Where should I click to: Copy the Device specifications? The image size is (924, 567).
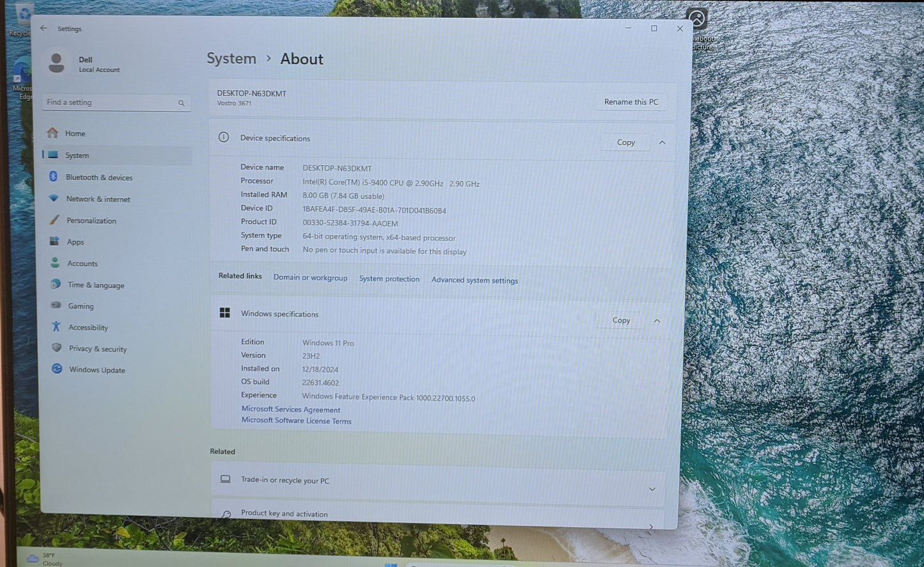pyautogui.click(x=626, y=142)
